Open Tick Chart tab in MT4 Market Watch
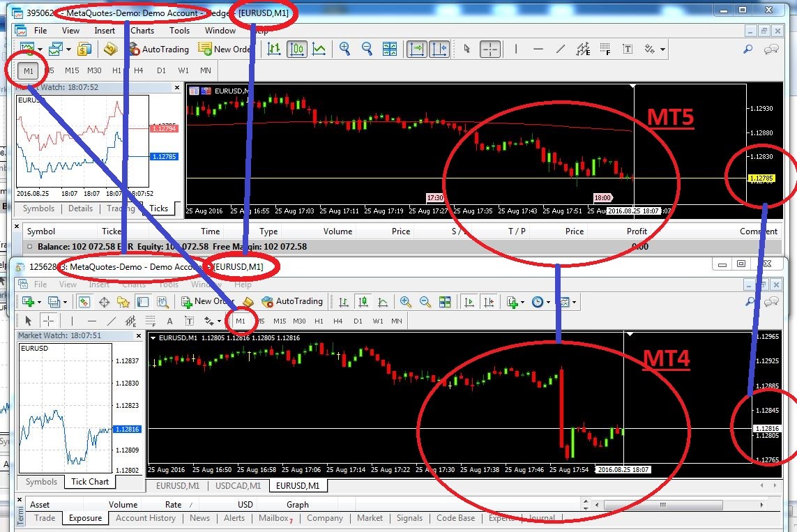797x532 pixels. tap(90, 482)
